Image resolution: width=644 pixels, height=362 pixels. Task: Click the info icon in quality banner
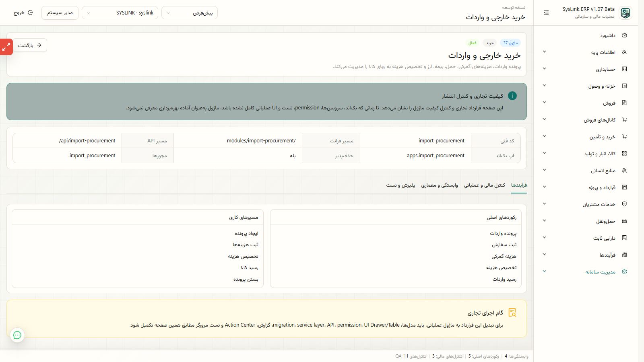[512, 96]
